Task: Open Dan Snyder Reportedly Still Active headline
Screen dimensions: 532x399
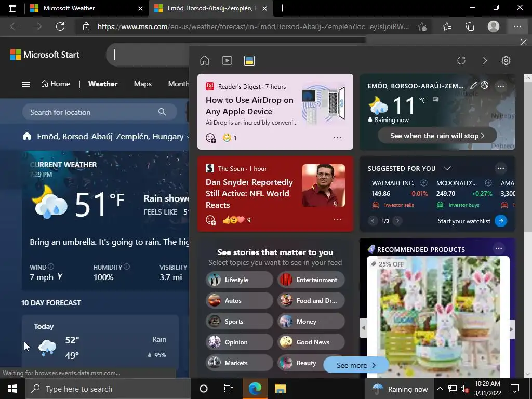Action: click(249, 193)
